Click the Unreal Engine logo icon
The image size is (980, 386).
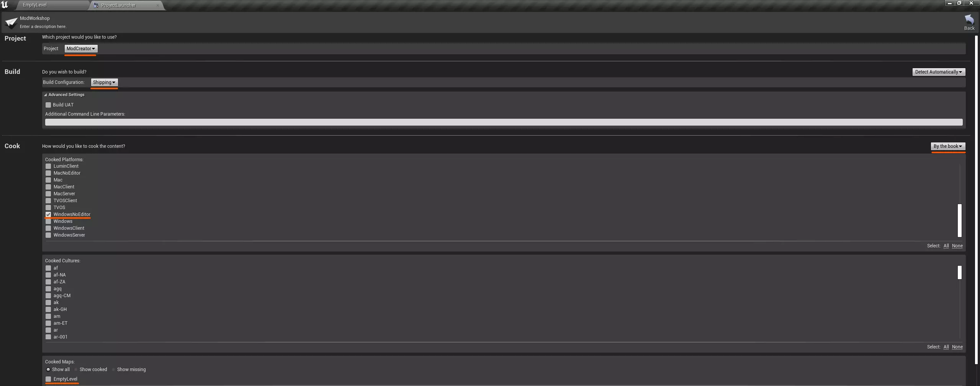(5, 5)
